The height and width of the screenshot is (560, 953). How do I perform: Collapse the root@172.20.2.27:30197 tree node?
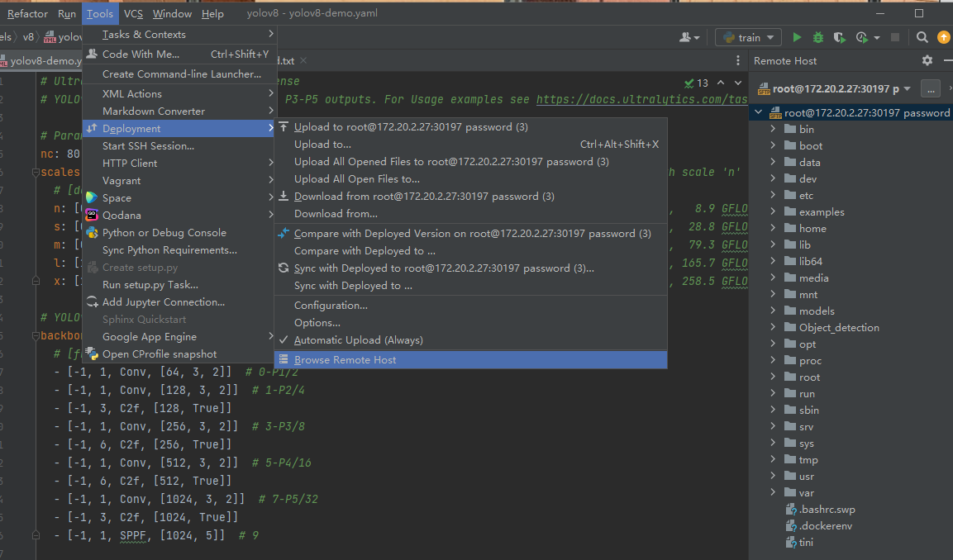pos(759,112)
